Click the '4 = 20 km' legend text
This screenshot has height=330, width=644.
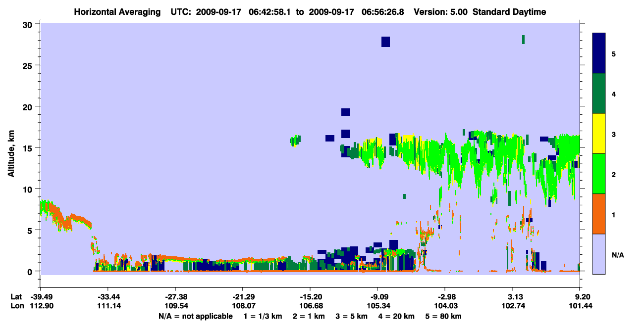coord(397,316)
